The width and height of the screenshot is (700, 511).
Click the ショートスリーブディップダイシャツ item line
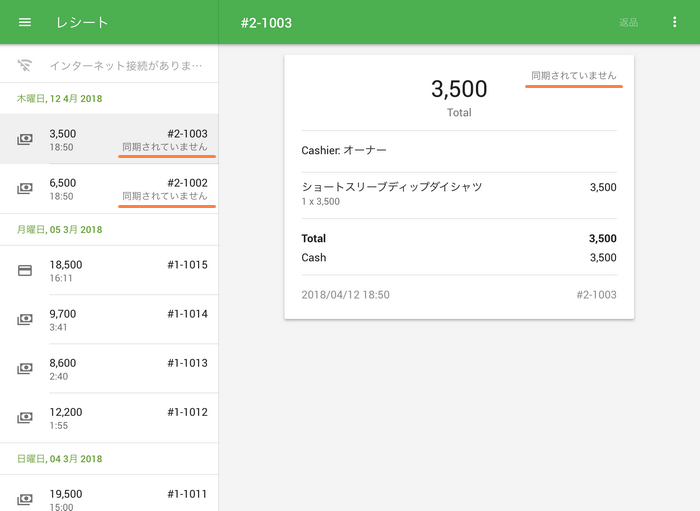point(392,187)
